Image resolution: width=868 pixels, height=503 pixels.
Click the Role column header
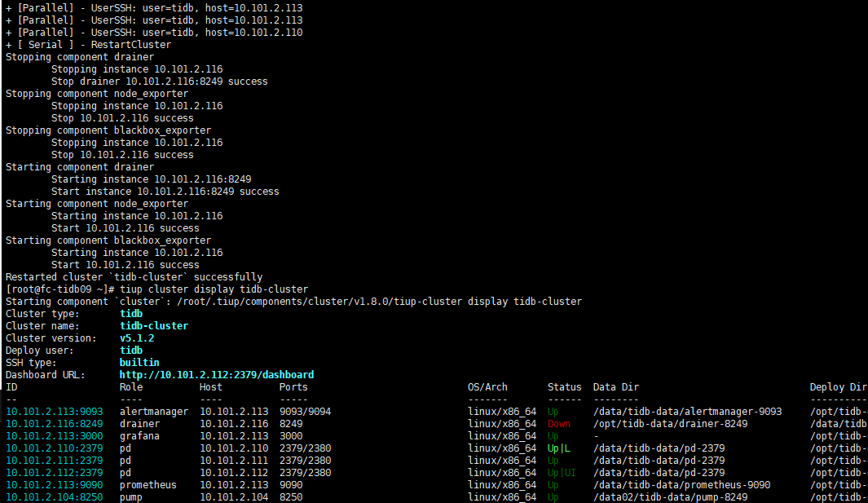tap(131, 387)
